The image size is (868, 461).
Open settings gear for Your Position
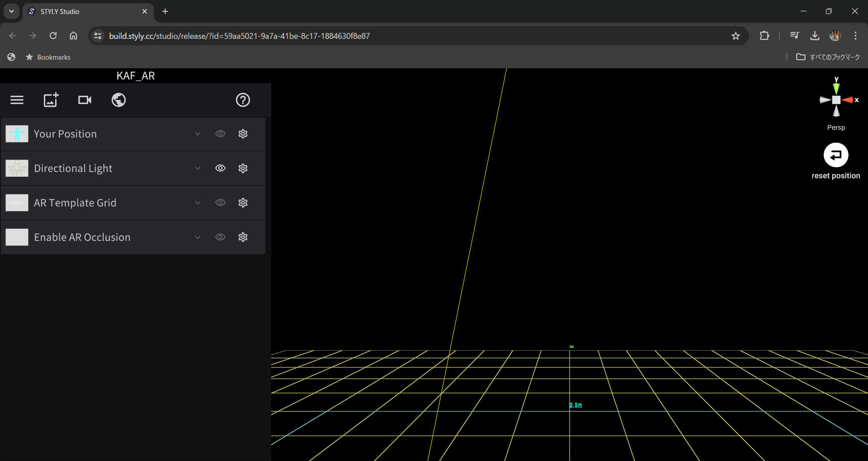point(243,134)
